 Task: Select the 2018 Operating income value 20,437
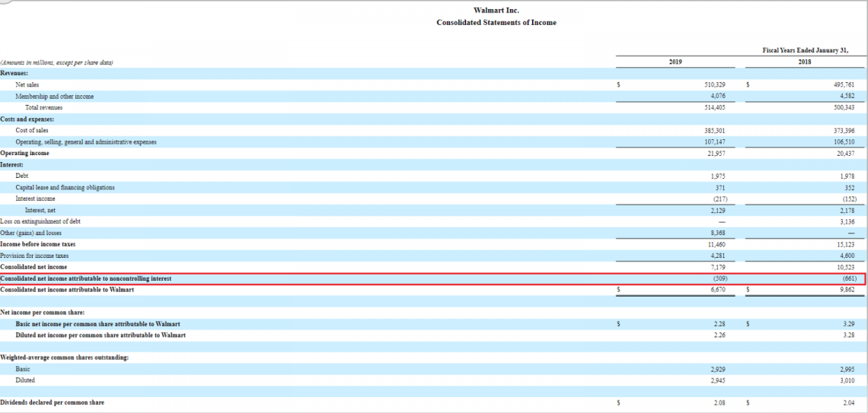(x=845, y=153)
